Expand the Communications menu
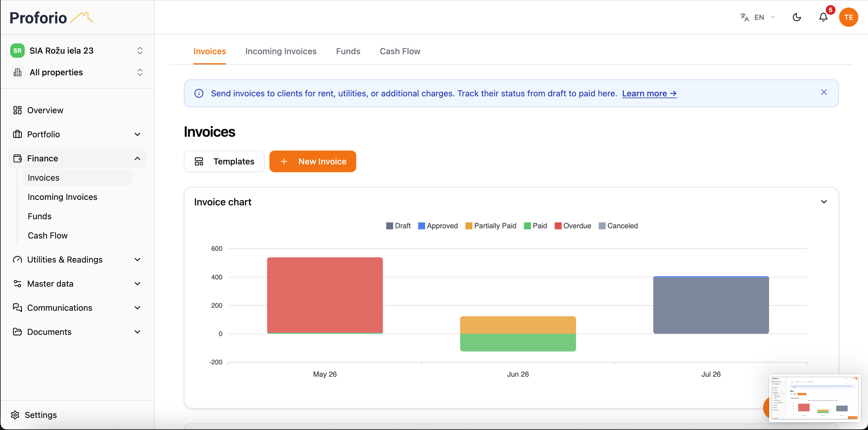This screenshot has width=868, height=430. [137, 308]
